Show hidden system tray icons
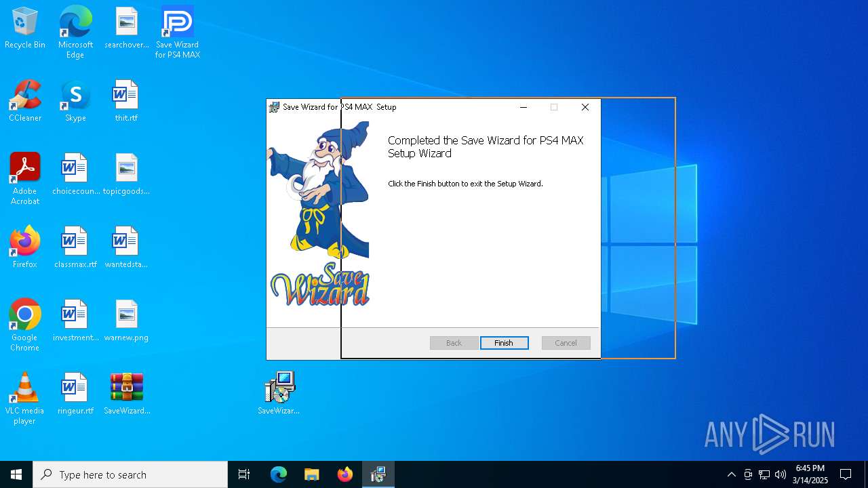 pos(731,474)
